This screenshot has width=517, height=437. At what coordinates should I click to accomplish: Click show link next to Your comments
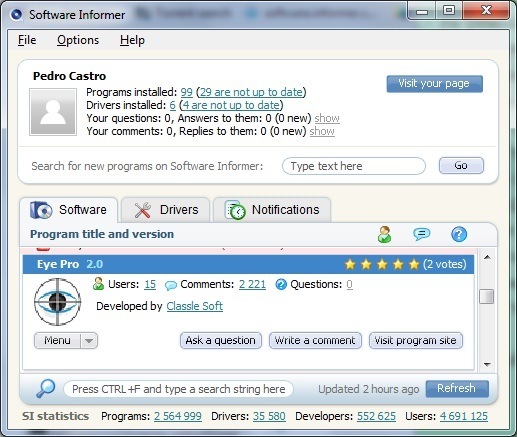tap(322, 131)
